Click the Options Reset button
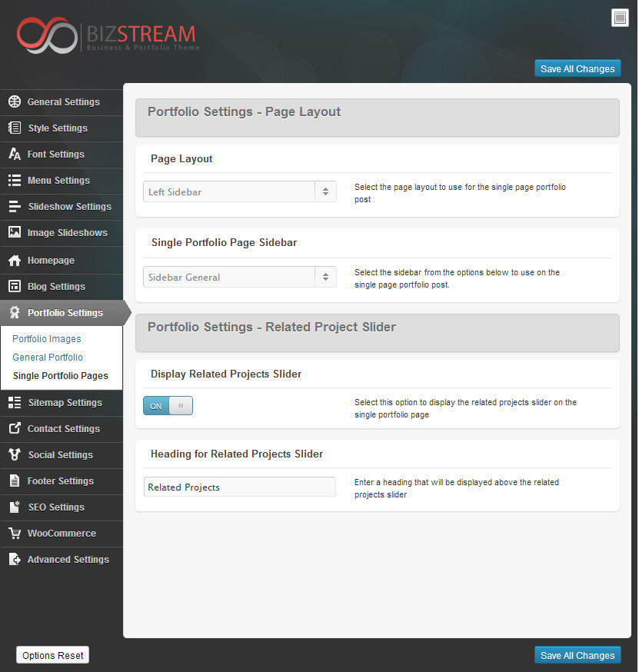639x672 pixels. (53, 656)
